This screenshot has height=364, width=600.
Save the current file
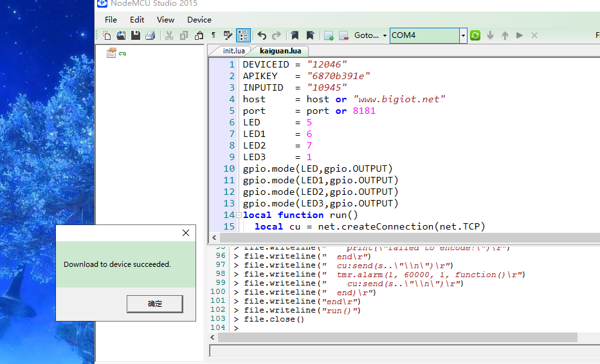tap(136, 35)
